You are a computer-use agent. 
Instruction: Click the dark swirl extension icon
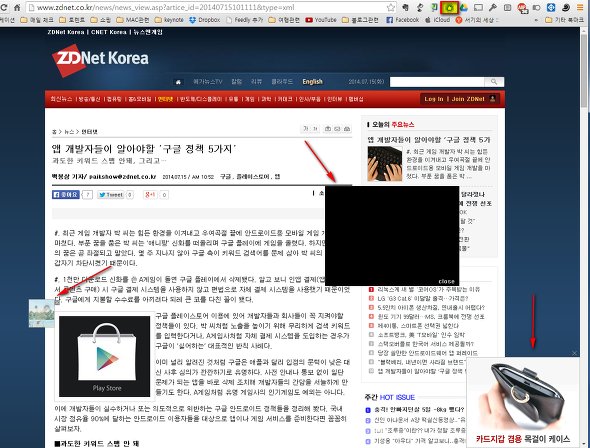(566, 7)
